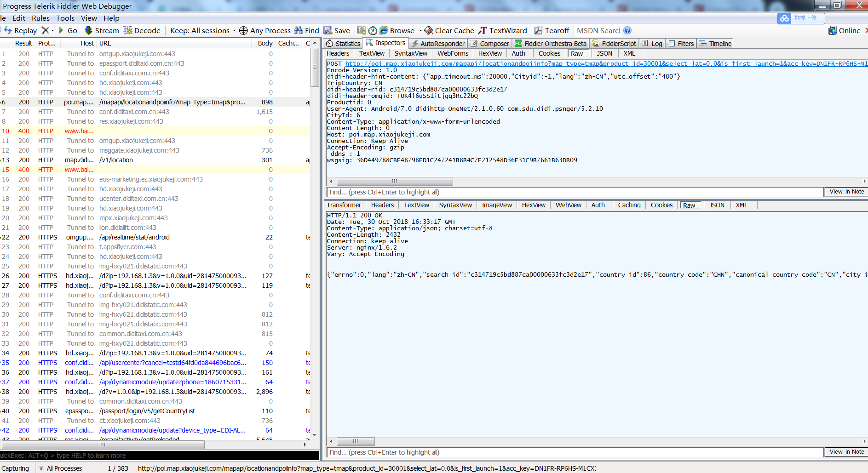Switch to the AutoResponder tab
This screenshot has height=473, width=868.
(437, 43)
